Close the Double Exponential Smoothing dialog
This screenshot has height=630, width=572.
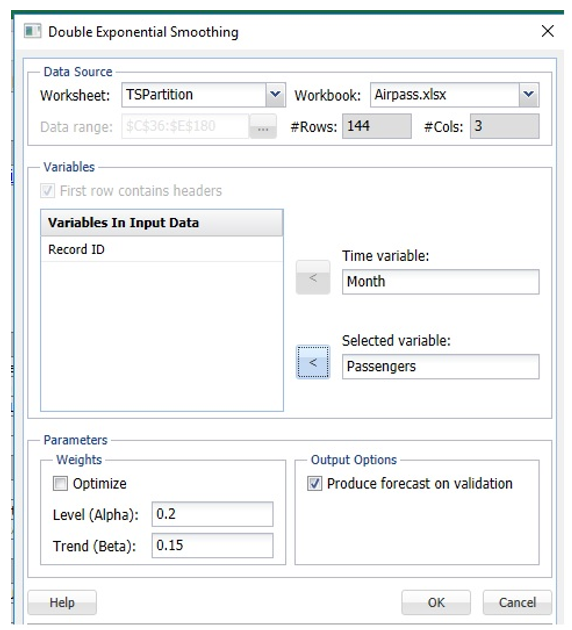[x=547, y=31]
